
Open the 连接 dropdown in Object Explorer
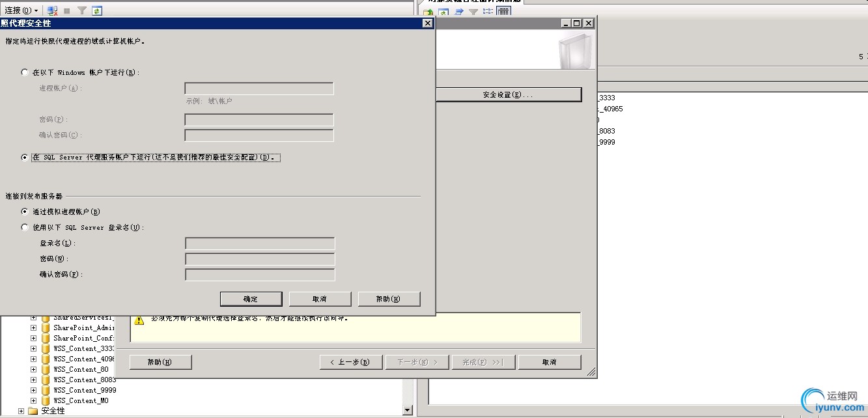point(21,10)
